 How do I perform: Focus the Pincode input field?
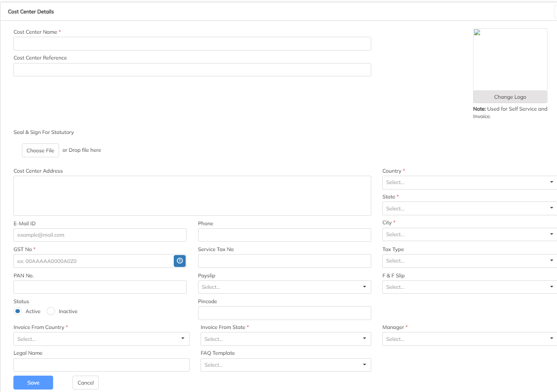point(284,313)
